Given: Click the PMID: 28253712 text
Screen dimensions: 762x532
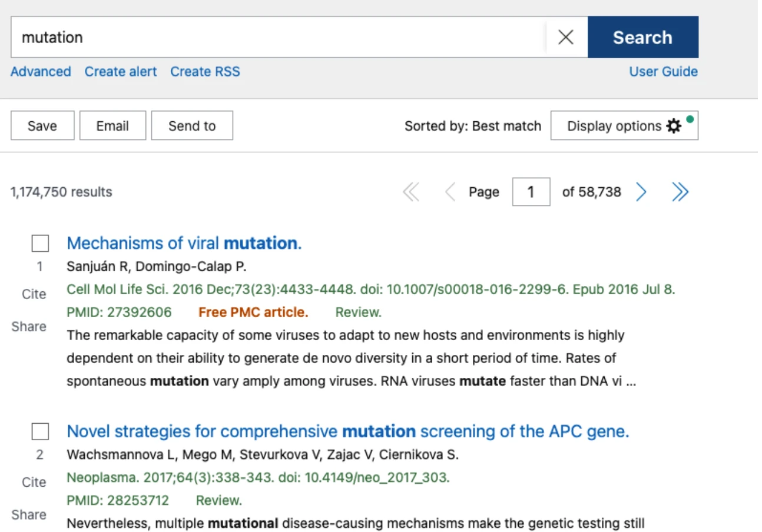Looking at the screenshot, I should pyautogui.click(x=118, y=501).
